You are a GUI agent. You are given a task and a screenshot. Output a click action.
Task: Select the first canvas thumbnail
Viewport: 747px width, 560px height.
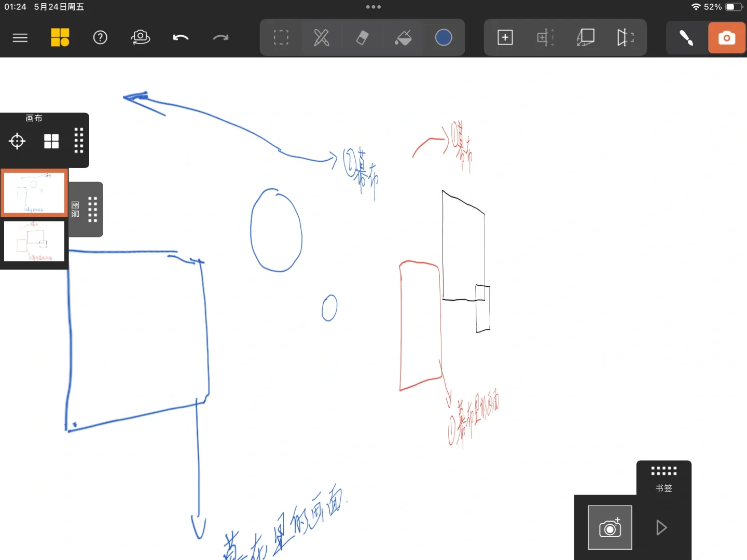tap(34, 193)
